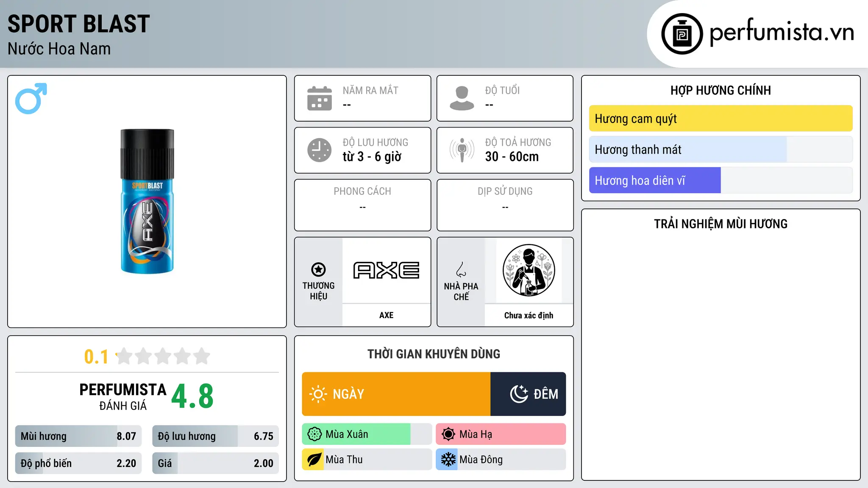Click the HỢP HƯƠNG CHÍNH heading
The width and height of the screenshot is (868, 488).
(721, 90)
